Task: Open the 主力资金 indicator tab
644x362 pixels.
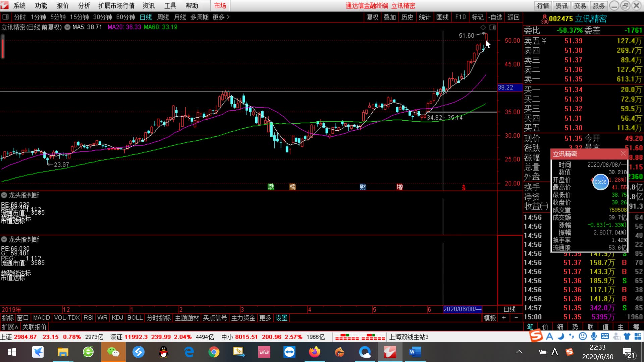Action: click(243, 318)
